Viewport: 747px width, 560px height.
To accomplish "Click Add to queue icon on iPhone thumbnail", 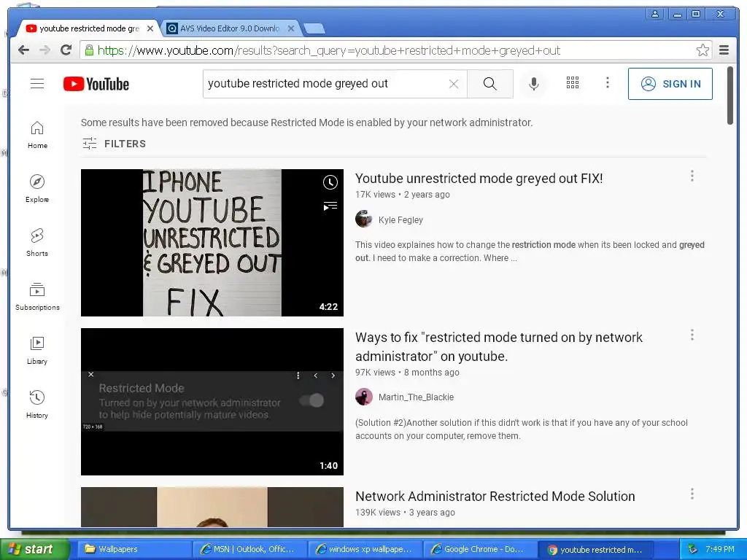I will click(330, 206).
